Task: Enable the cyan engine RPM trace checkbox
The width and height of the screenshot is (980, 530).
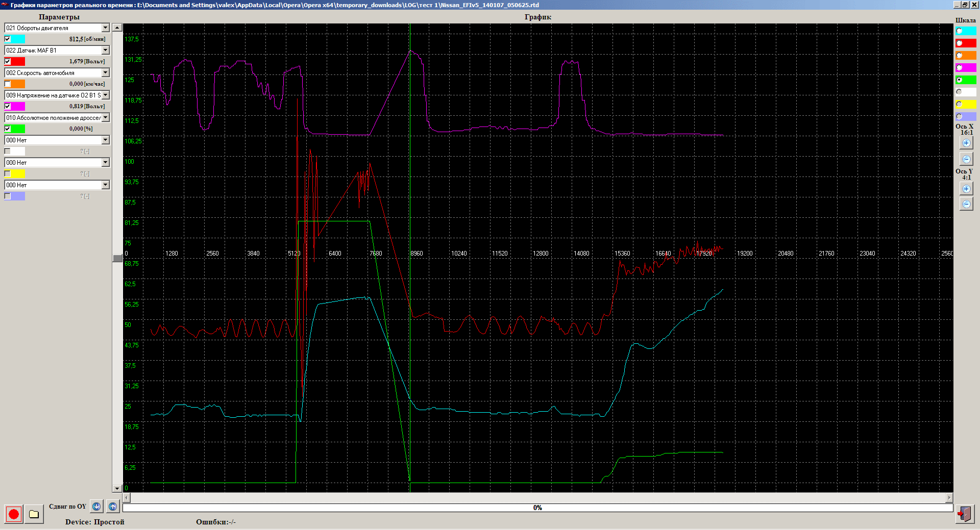Action: click(x=8, y=39)
